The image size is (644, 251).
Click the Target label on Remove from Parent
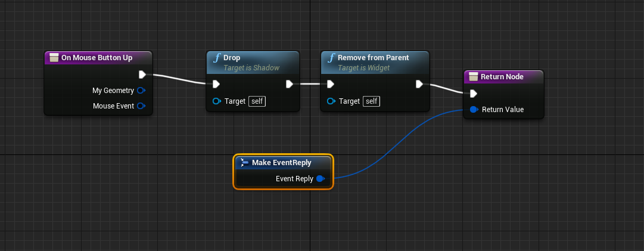349,101
